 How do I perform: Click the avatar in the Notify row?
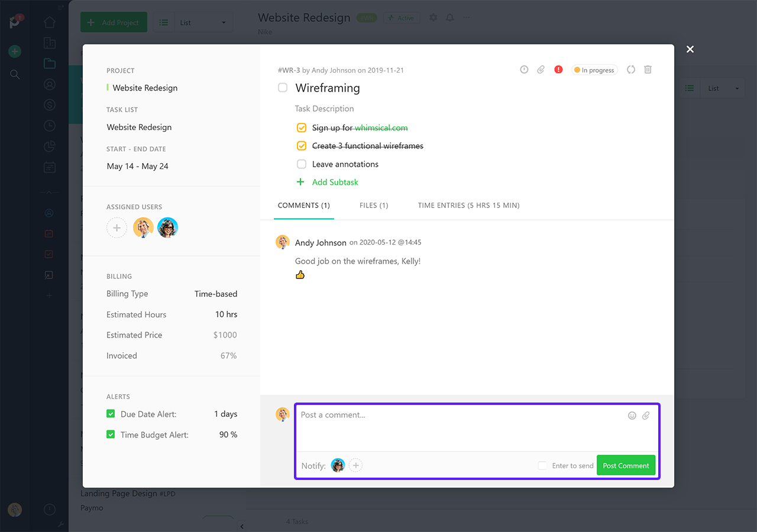[x=338, y=466]
